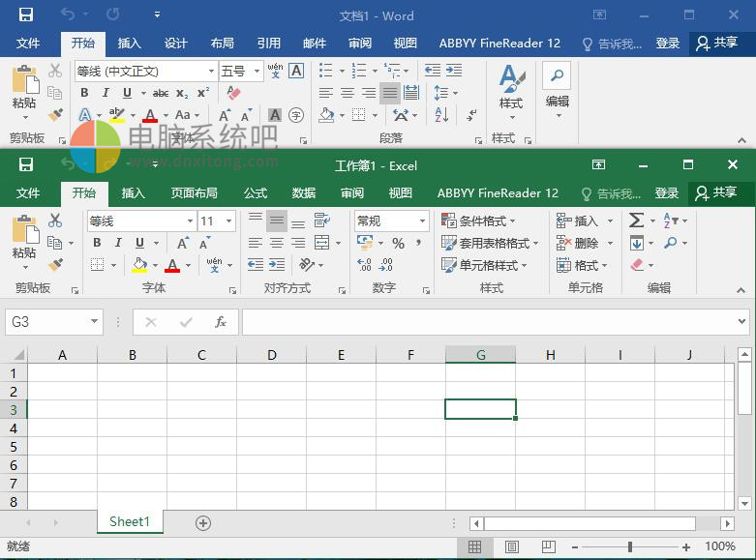
Task: Click Excel percent style icon
Action: tap(398, 243)
